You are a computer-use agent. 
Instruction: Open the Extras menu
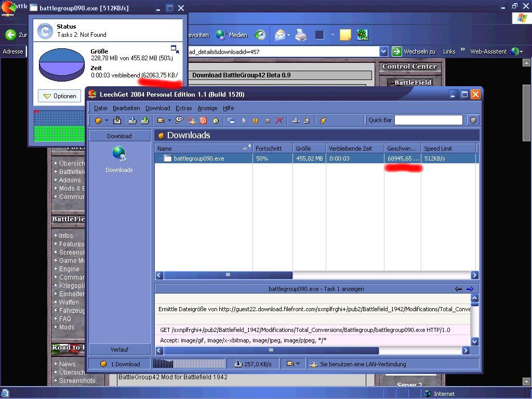pyautogui.click(x=183, y=108)
